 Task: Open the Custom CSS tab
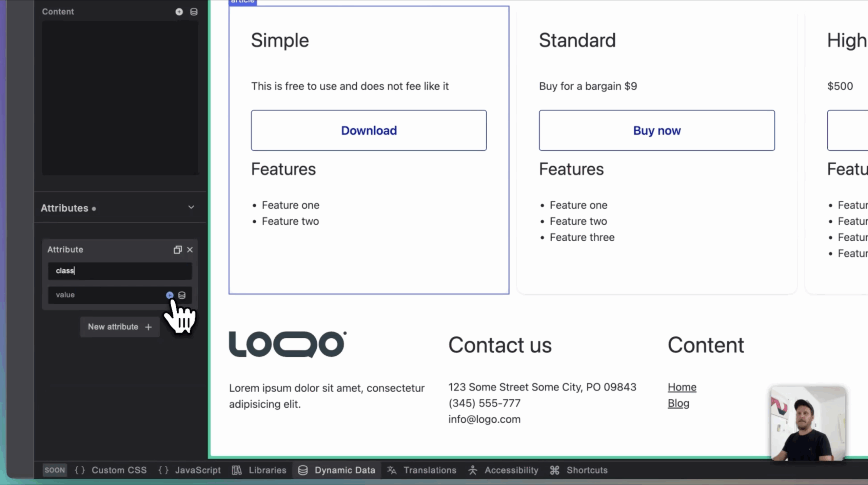coord(111,470)
